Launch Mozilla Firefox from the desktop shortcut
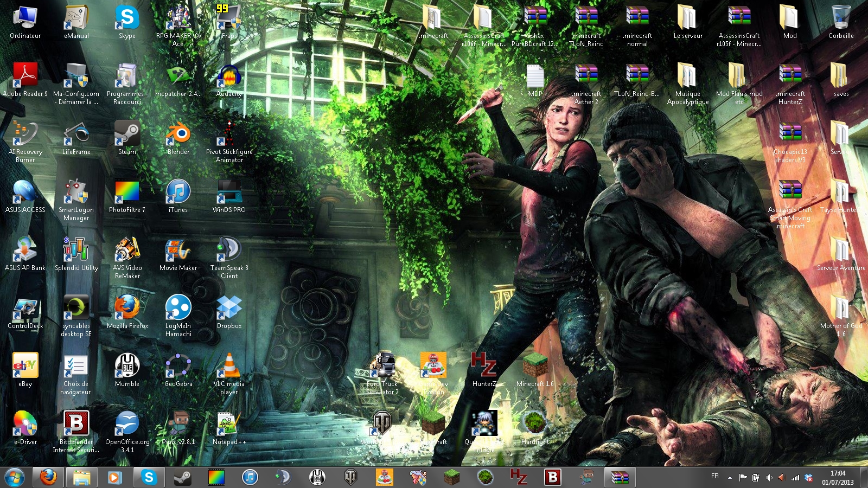The image size is (868, 488). click(x=127, y=312)
